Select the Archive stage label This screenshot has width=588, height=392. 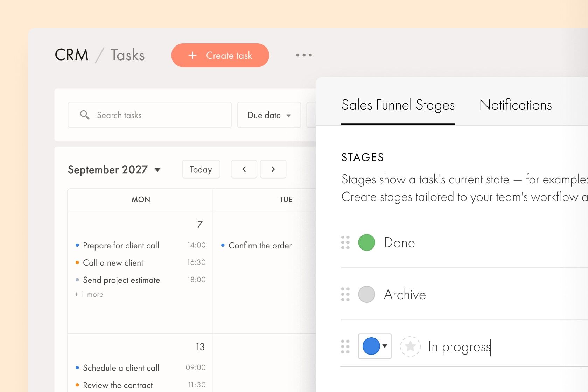(405, 294)
